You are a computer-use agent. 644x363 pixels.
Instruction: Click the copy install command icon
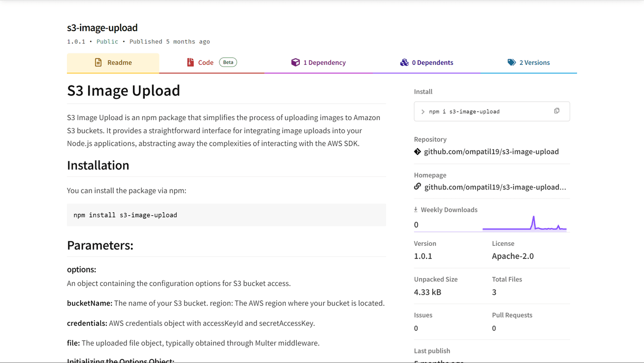pyautogui.click(x=556, y=111)
